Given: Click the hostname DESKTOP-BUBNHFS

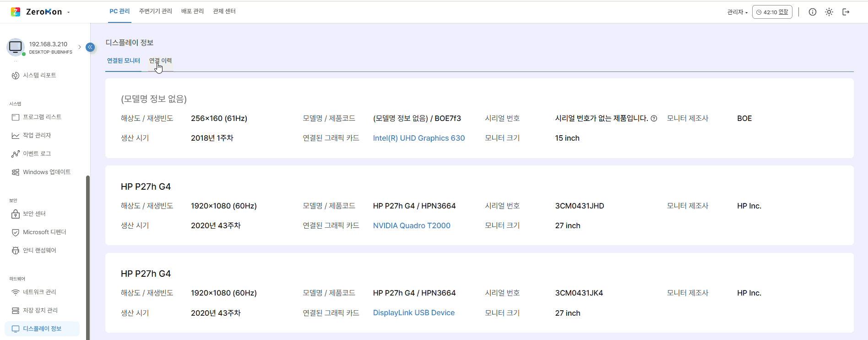Looking at the screenshot, I should click(51, 52).
